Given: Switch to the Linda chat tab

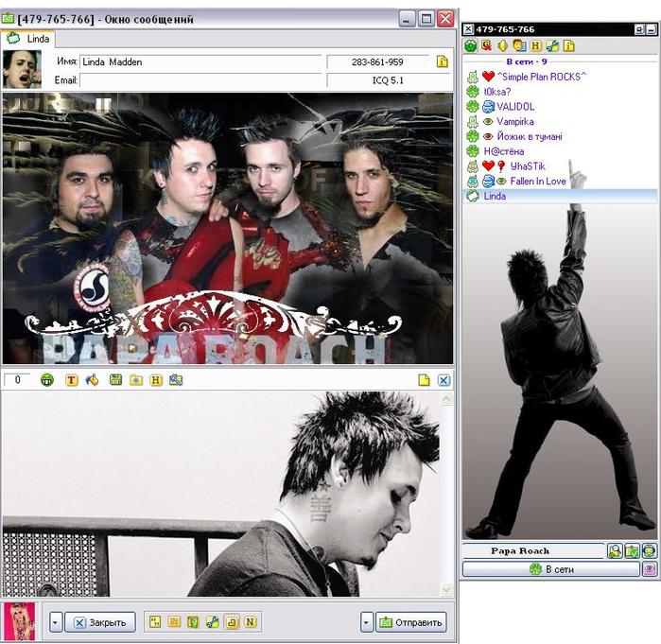Looking at the screenshot, I should tap(27, 39).
